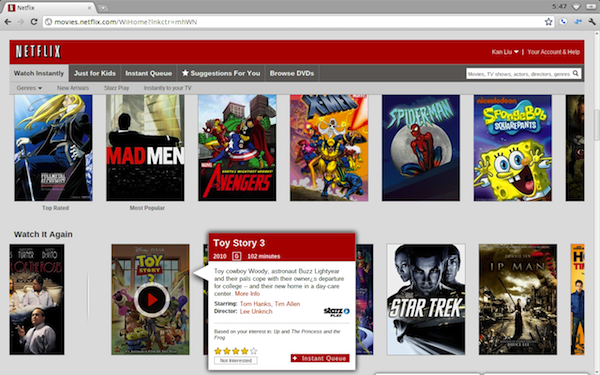Click the phone extension icon in the toolbar
Screen dimensions: 600x375
563,22
